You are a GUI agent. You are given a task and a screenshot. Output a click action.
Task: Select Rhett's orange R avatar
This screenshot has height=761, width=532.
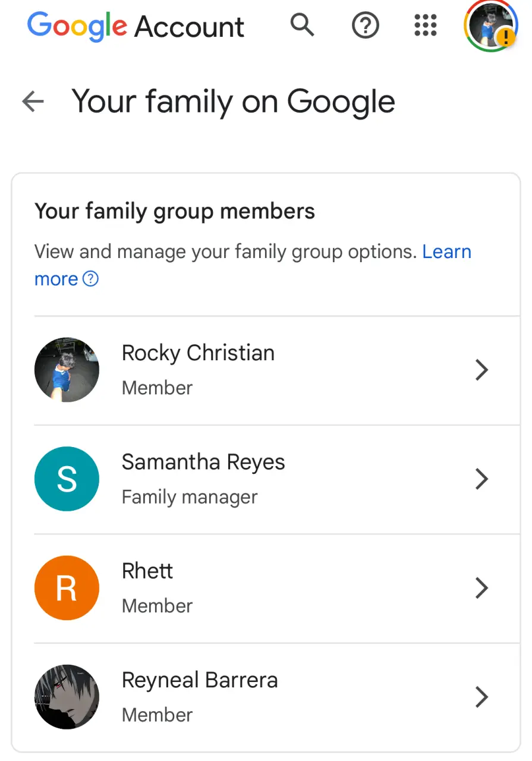67,587
